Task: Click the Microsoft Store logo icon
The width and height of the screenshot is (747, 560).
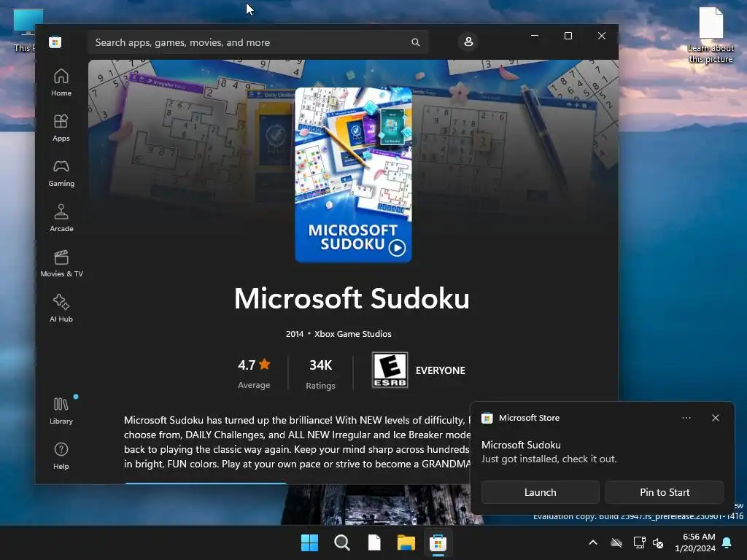Action: [x=55, y=42]
